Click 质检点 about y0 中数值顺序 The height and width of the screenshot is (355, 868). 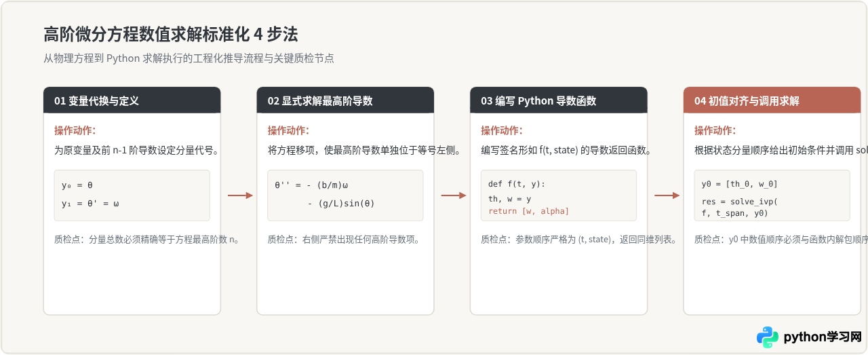781,240
